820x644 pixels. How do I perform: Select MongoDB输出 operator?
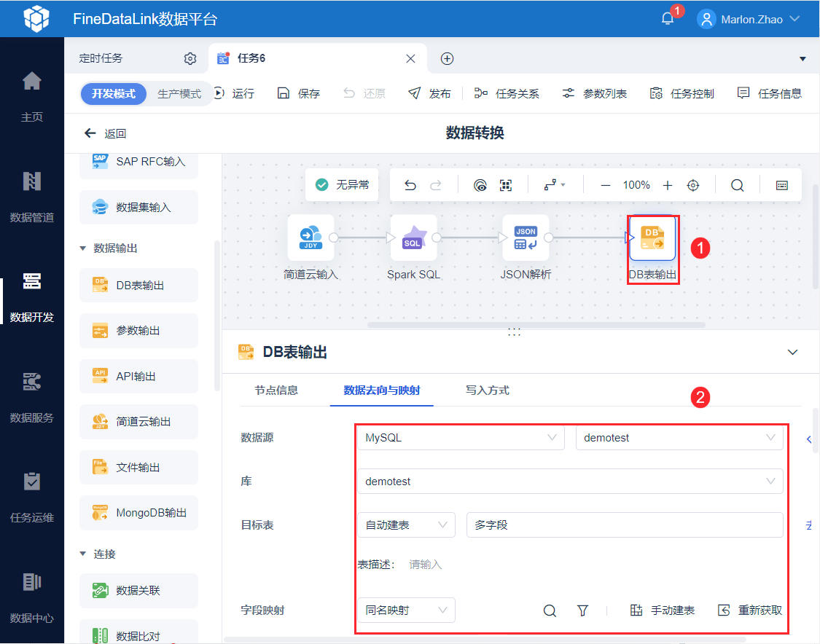[x=138, y=513]
